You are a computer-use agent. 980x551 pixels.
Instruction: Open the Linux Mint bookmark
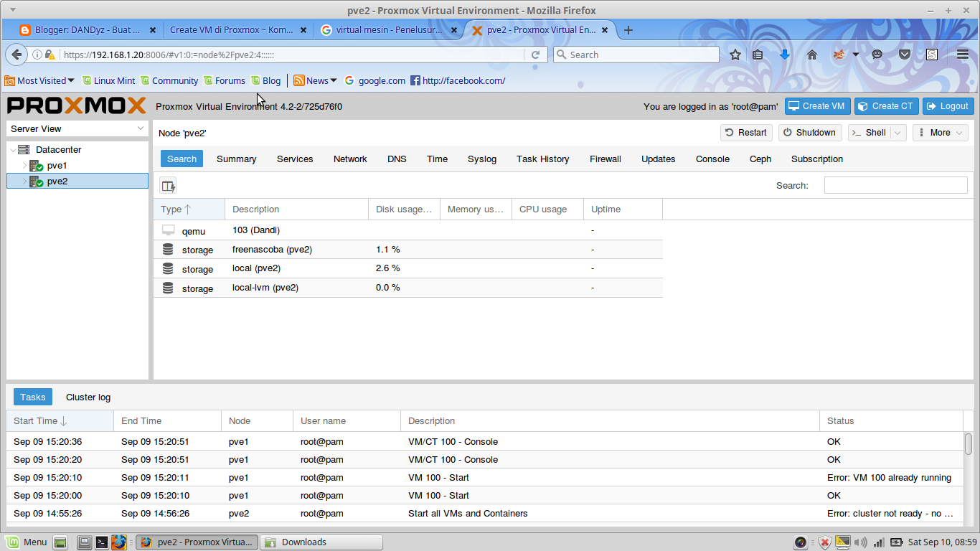click(109, 80)
